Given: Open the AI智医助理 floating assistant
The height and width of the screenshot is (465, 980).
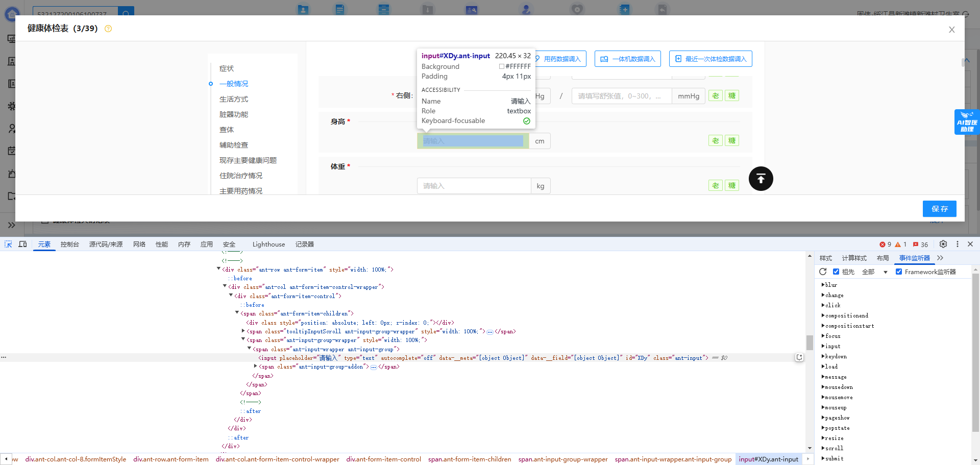Looking at the screenshot, I should coord(967,122).
